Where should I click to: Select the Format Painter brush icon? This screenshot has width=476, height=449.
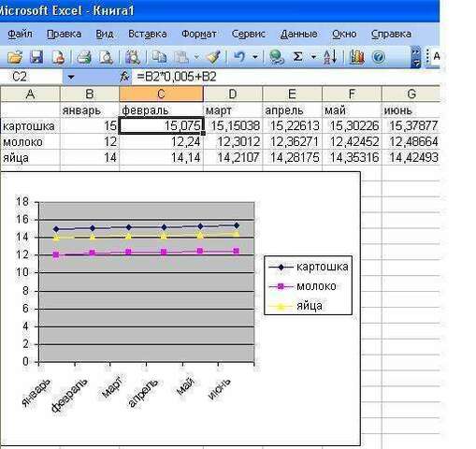click(213, 57)
